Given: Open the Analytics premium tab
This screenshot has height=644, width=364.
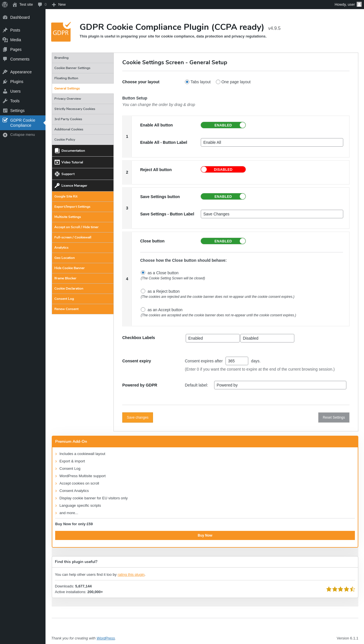Looking at the screenshot, I should (83, 248).
